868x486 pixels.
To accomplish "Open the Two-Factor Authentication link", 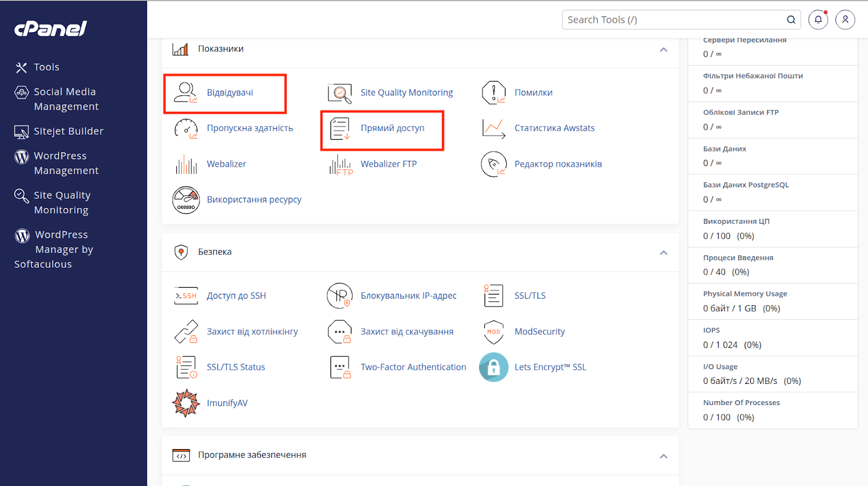I will point(413,367).
